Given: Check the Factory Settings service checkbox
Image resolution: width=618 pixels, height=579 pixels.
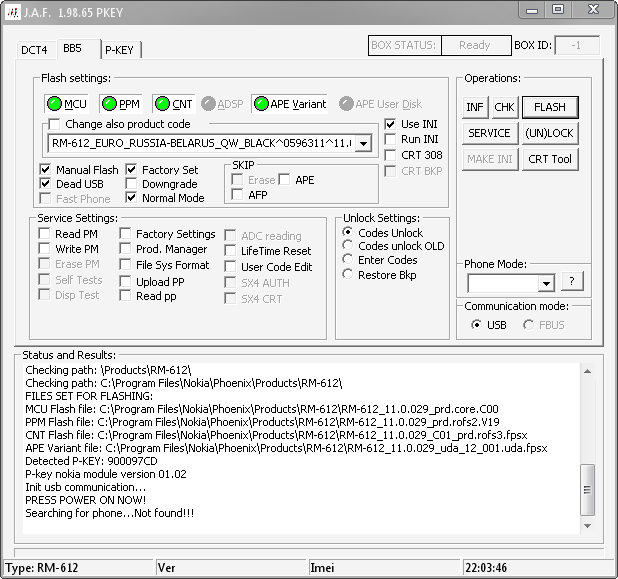Looking at the screenshot, I should click(x=125, y=234).
